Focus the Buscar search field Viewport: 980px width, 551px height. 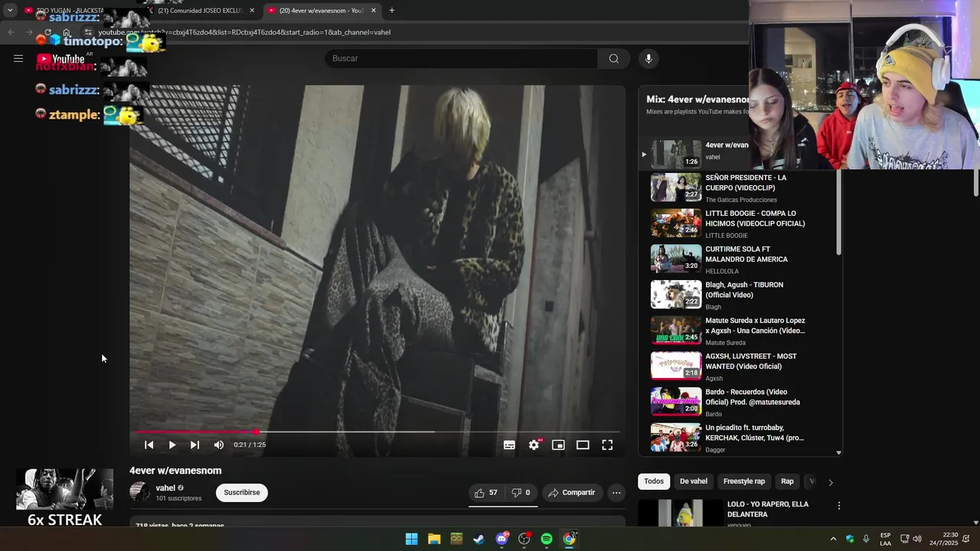tap(461, 58)
